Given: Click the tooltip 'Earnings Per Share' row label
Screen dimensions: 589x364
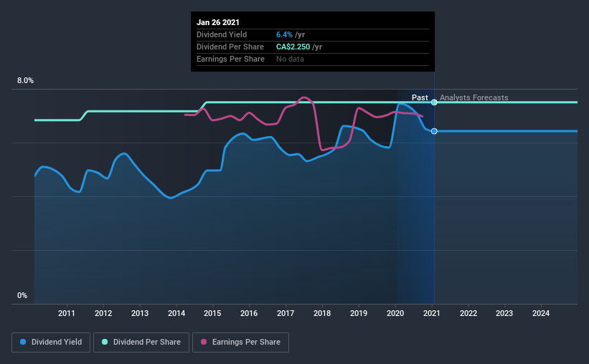Looking at the screenshot, I should tap(230, 59).
